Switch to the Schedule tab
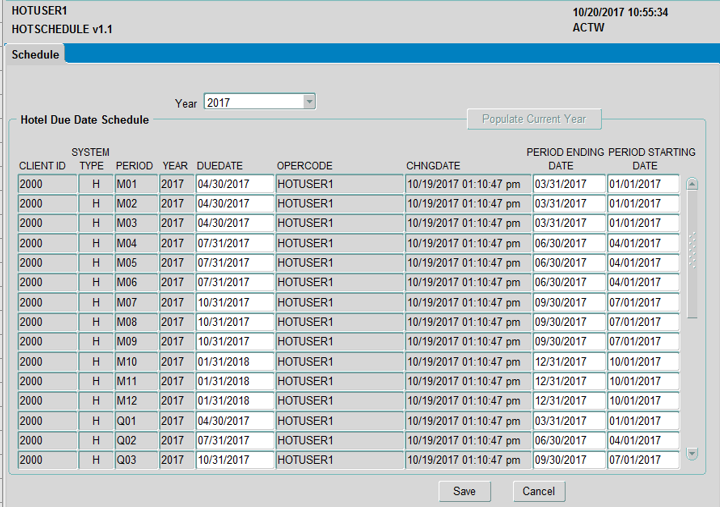The width and height of the screenshot is (720, 507). (35, 54)
